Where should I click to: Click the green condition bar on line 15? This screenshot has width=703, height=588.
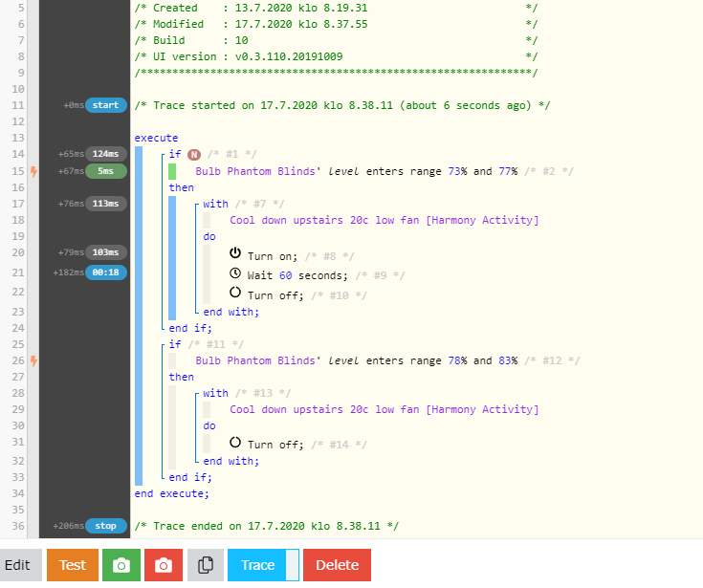172,171
